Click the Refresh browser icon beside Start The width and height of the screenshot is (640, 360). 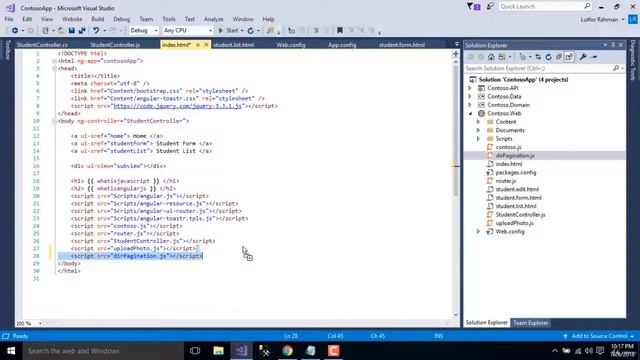251,31
